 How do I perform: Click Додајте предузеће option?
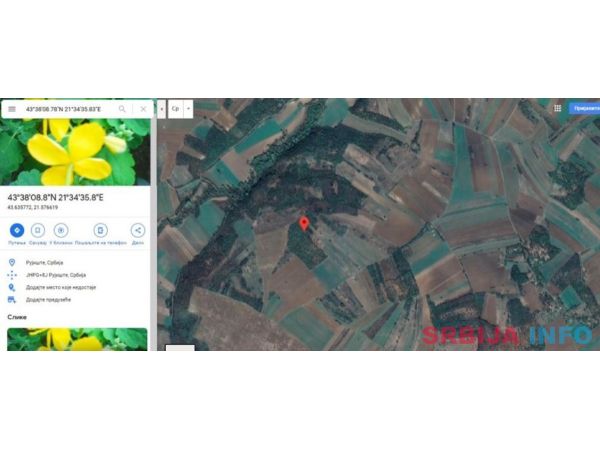pyautogui.click(x=49, y=299)
